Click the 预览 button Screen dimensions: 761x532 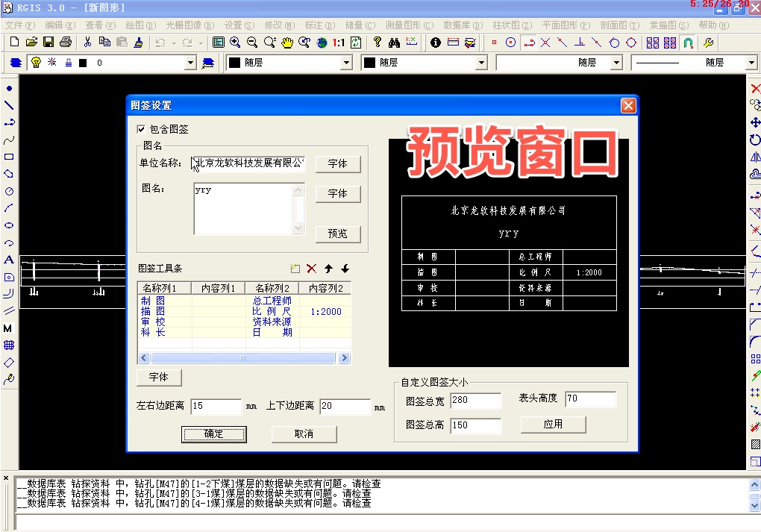(x=337, y=234)
